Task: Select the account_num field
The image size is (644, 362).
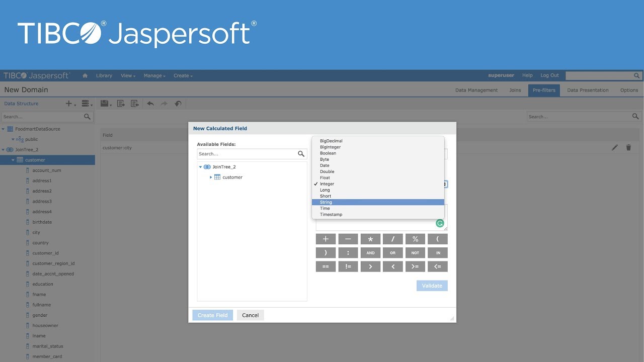Action: tap(47, 170)
